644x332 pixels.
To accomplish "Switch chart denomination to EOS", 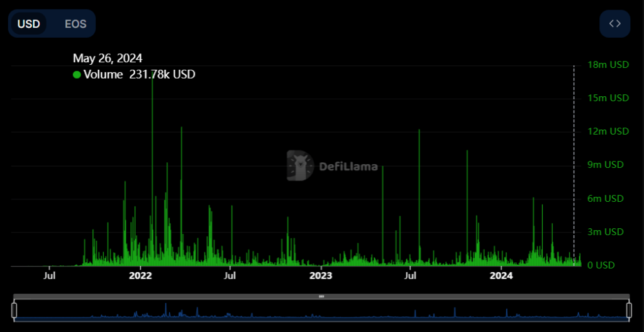I will (x=75, y=24).
